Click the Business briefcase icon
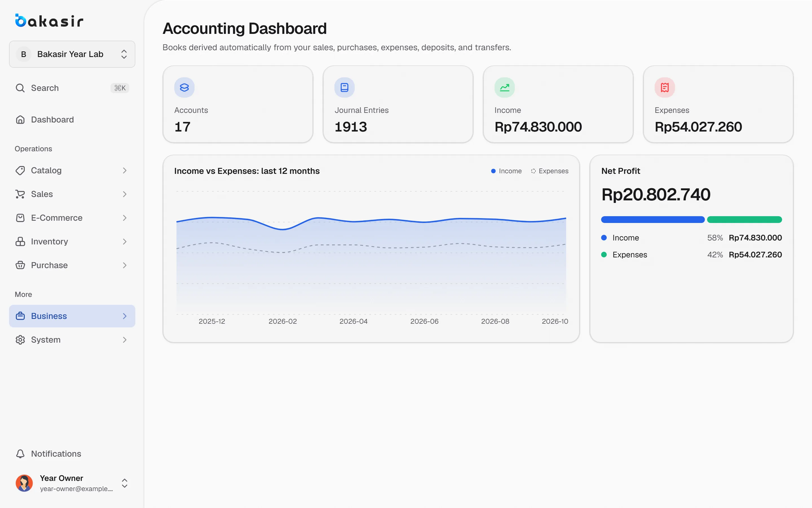Viewport: 812px width, 508px height. (x=20, y=316)
